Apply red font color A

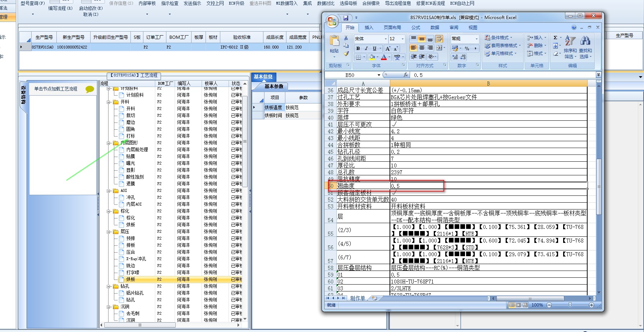(x=384, y=57)
